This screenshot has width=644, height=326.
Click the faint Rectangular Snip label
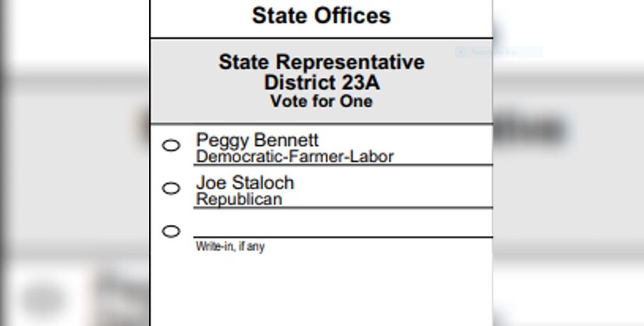pos(494,52)
